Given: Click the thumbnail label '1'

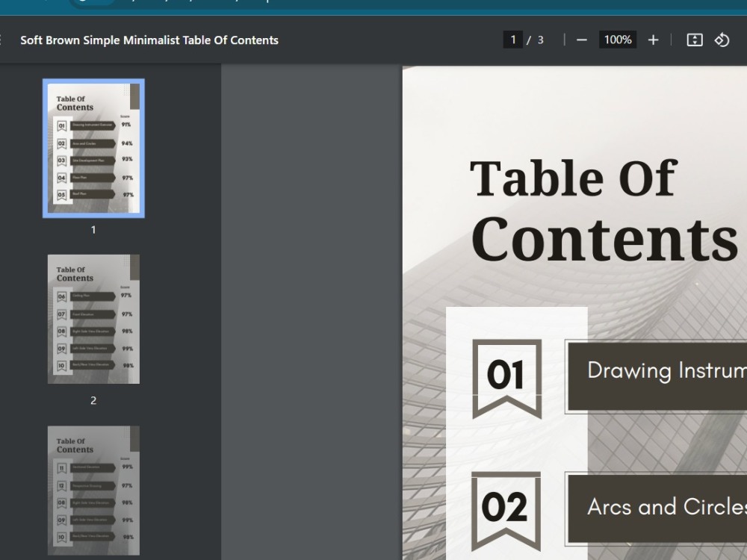Looking at the screenshot, I should click(93, 229).
